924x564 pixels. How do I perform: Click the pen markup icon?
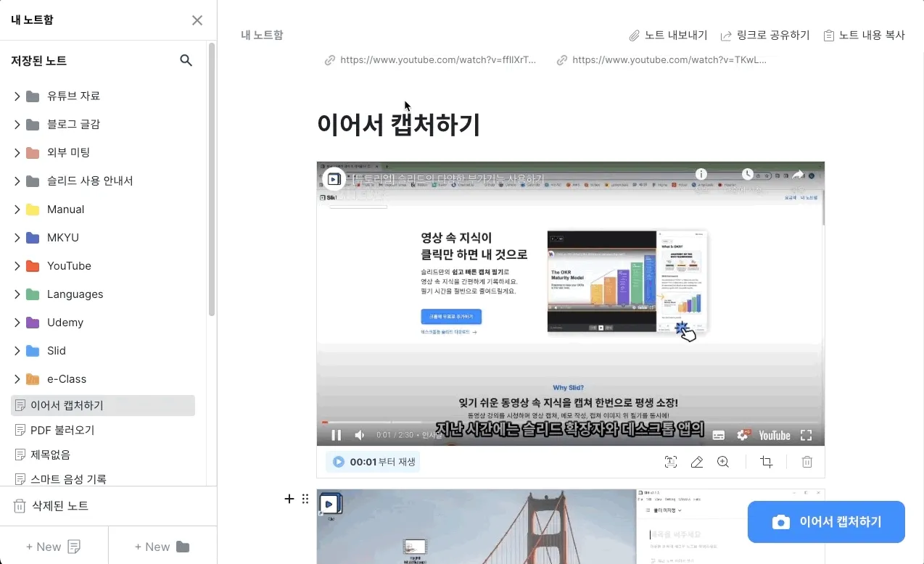697,462
